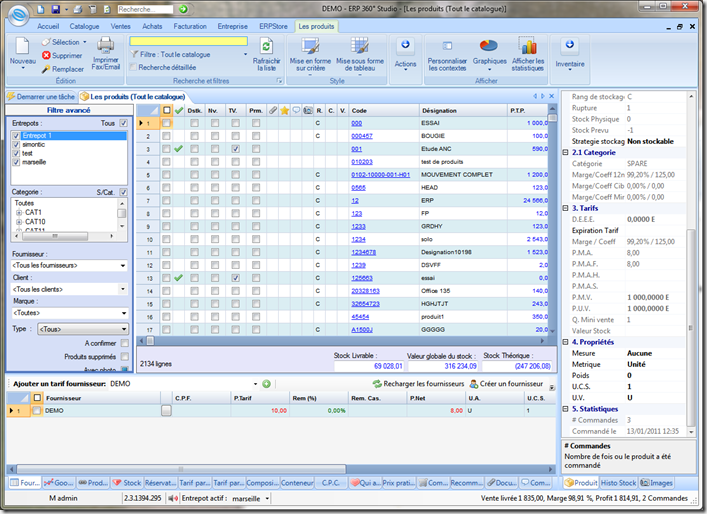Toggle the S/Cat. checkbox

[x=123, y=192]
